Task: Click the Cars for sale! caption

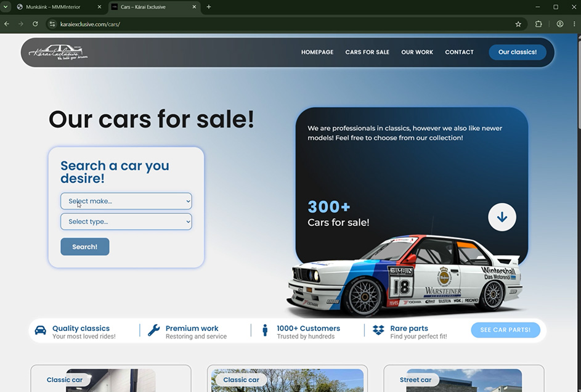Action: pyautogui.click(x=338, y=223)
